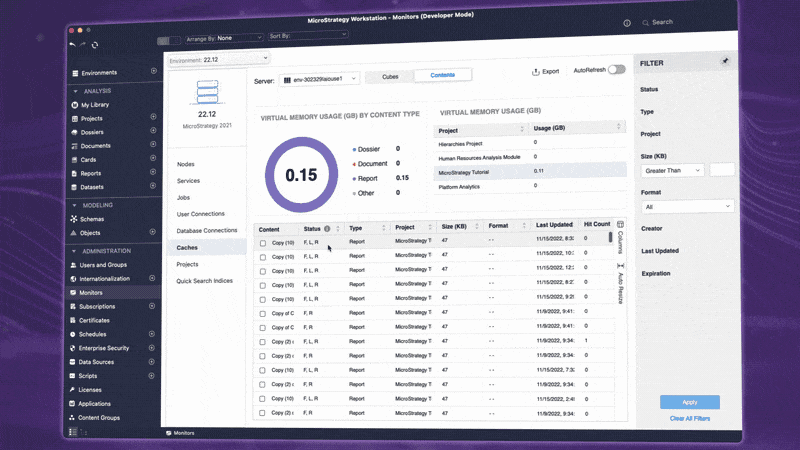Screen dimensions: 800x450
Task: Click the Size (KB) value input field
Action: (721, 170)
